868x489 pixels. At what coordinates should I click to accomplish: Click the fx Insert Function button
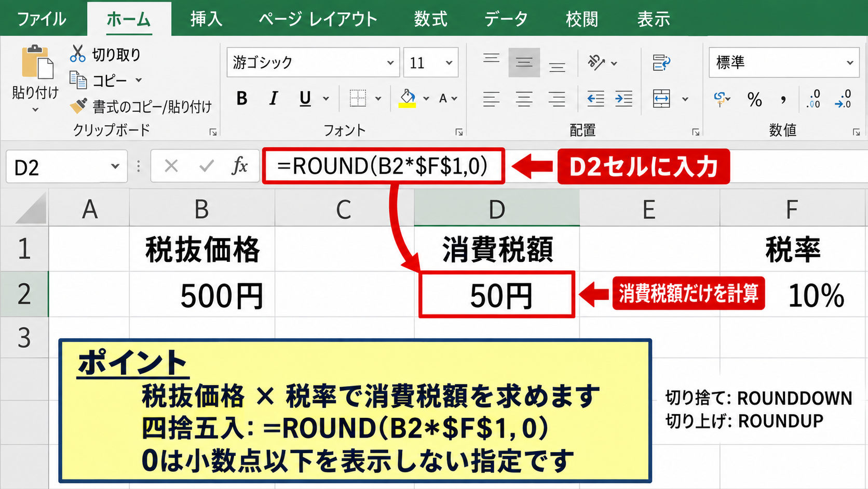pyautogui.click(x=239, y=166)
